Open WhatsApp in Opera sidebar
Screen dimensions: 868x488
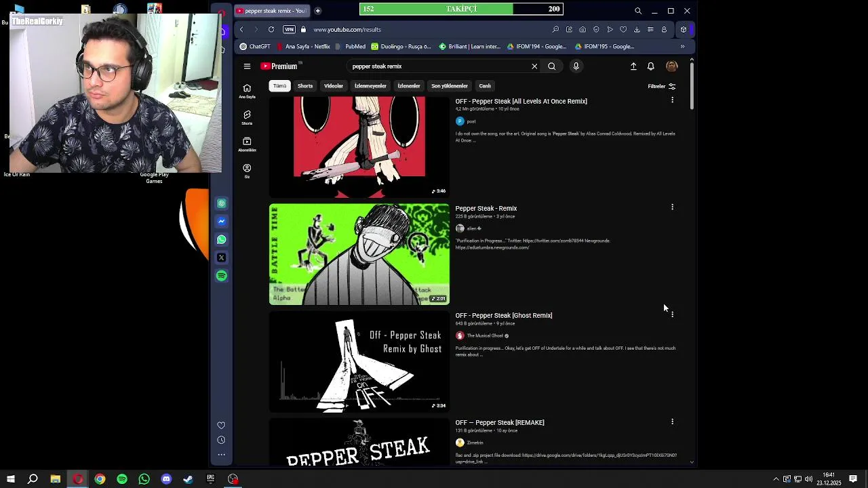coord(222,239)
